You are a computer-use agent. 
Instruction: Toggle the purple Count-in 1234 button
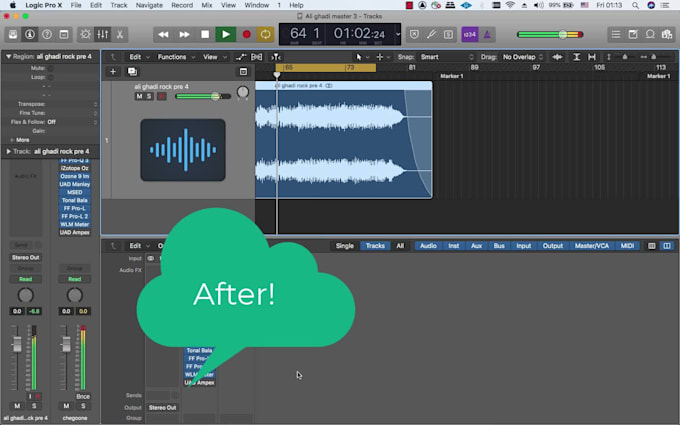click(470, 34)
